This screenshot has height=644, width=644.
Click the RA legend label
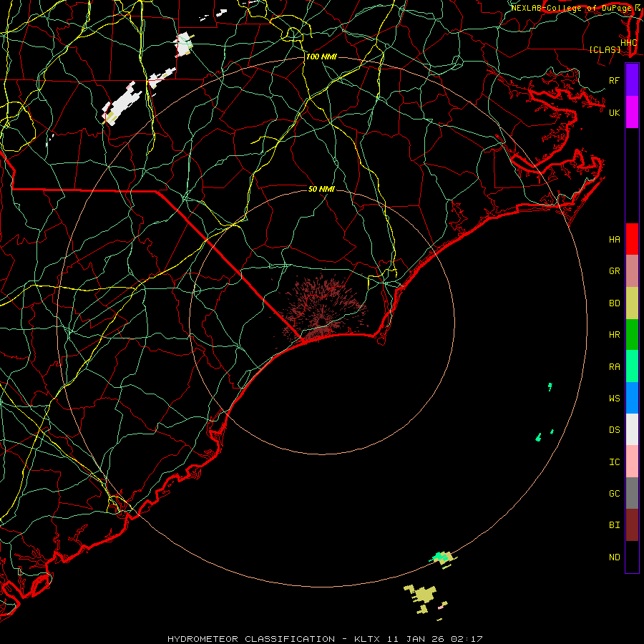(614, 367)
